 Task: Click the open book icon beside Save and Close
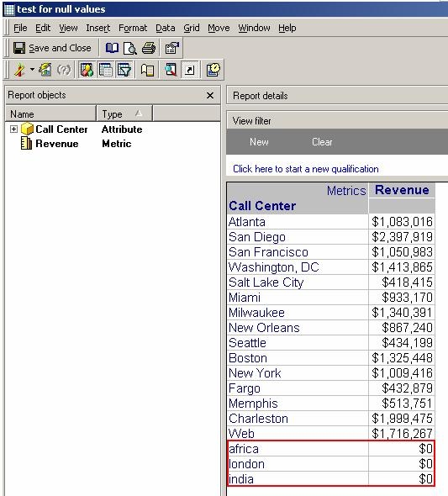112,48
